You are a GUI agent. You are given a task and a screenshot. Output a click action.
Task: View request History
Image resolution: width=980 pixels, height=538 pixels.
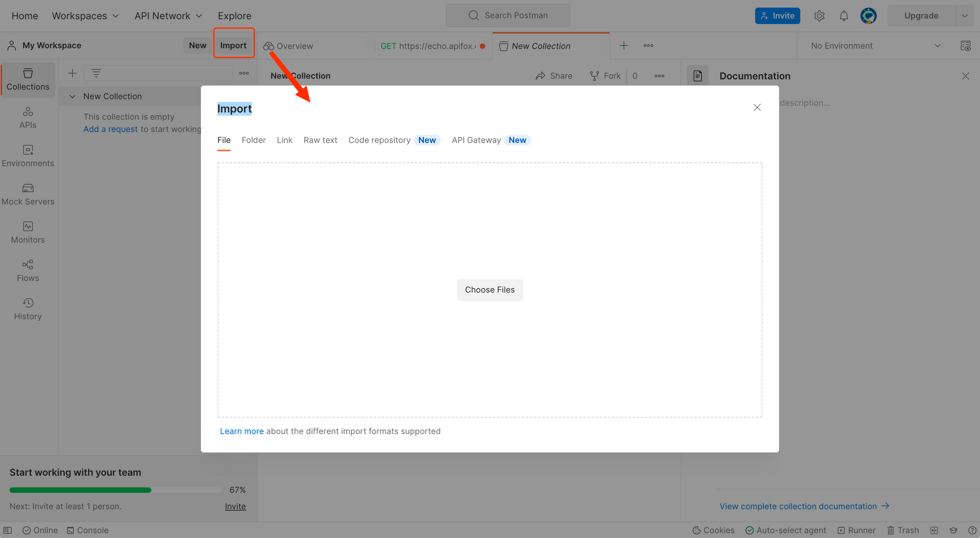(28, 309)
